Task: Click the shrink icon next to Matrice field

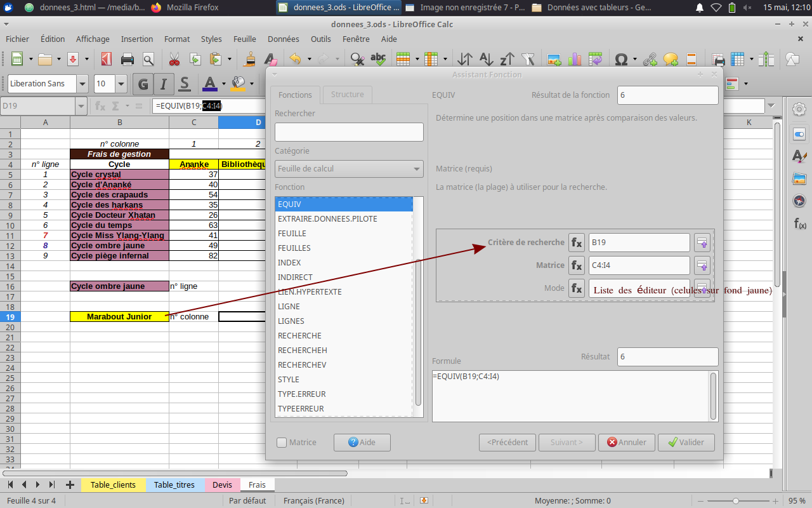Action: 702,265
